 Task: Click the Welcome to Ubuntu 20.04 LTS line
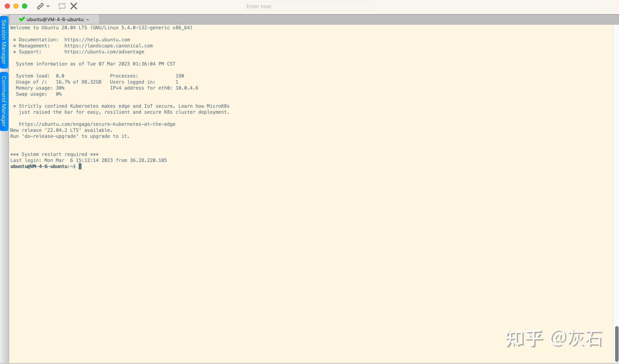101,28
